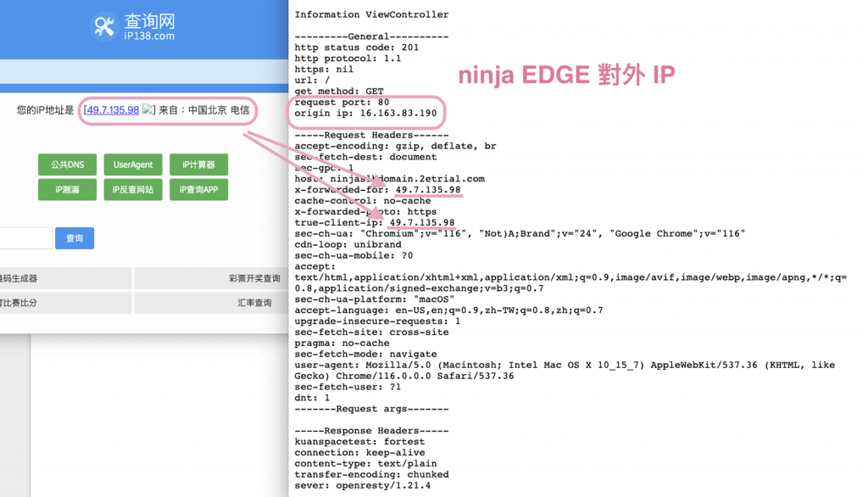Select the 'sec-fetch-user: ?1' line
This screenshot has height=497, width=868.
348,387
